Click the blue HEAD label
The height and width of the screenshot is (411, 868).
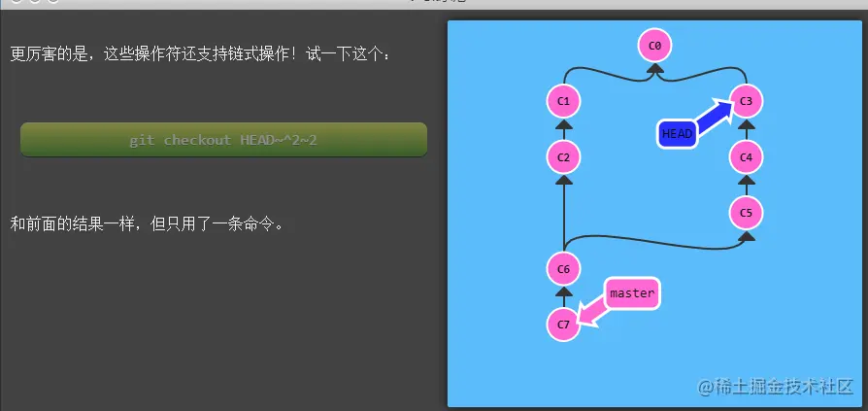pos(678,134)
